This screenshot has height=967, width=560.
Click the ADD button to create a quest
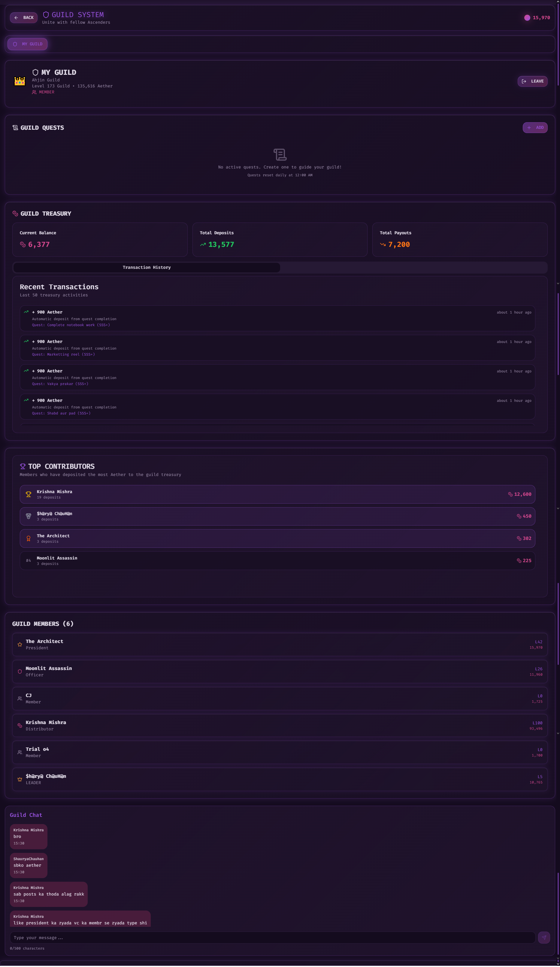point(535,127)
